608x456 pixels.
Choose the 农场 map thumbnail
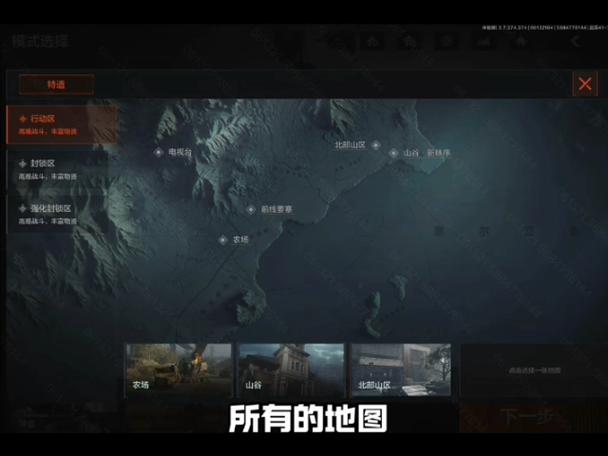pyautogui.click(x=179, y=370)
